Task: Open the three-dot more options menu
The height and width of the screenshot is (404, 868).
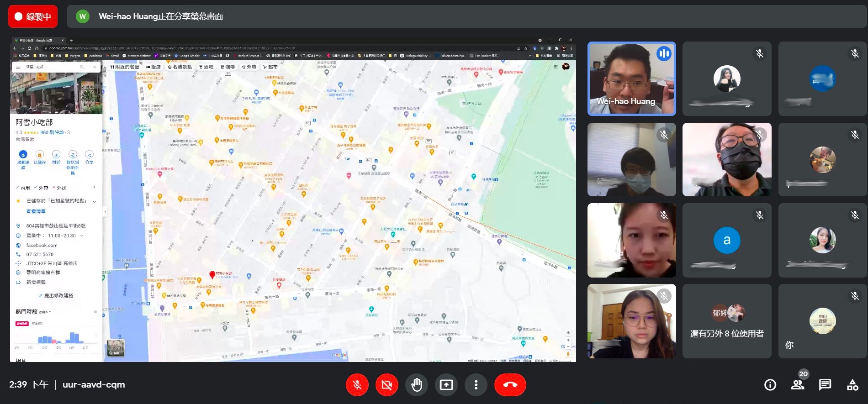Action: pos(476,385)
